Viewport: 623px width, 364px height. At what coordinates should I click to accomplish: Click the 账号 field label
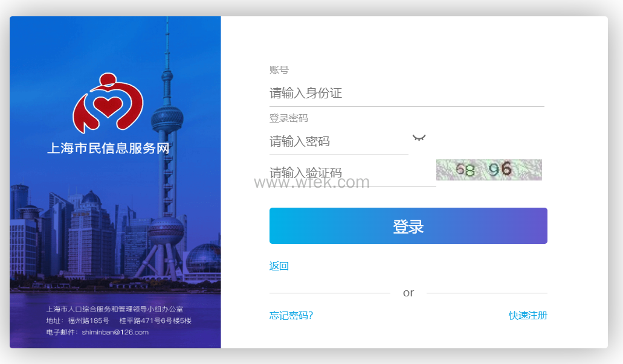279,70
